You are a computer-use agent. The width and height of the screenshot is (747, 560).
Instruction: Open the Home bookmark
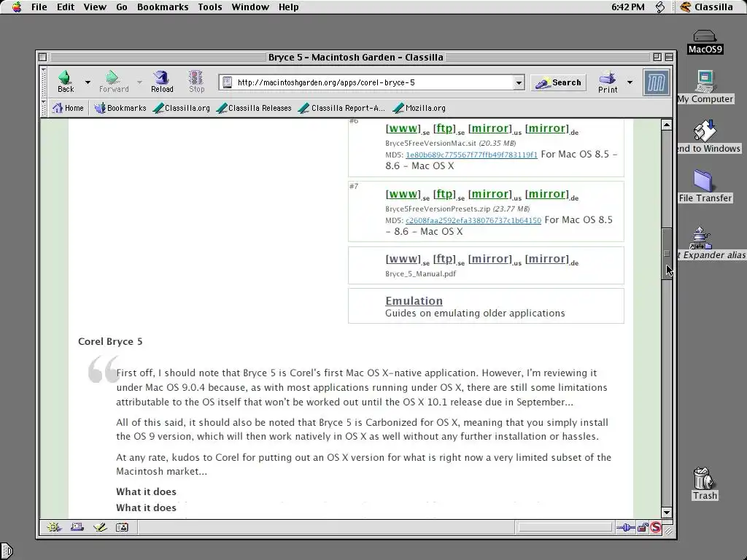[x=68, y=108]
